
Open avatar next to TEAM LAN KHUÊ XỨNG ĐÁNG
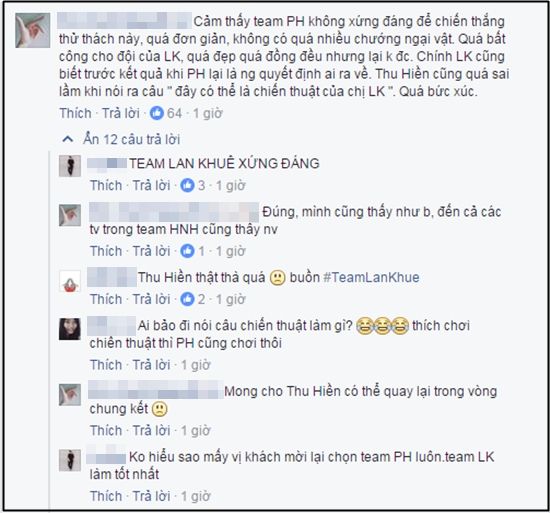coord(70,166)
